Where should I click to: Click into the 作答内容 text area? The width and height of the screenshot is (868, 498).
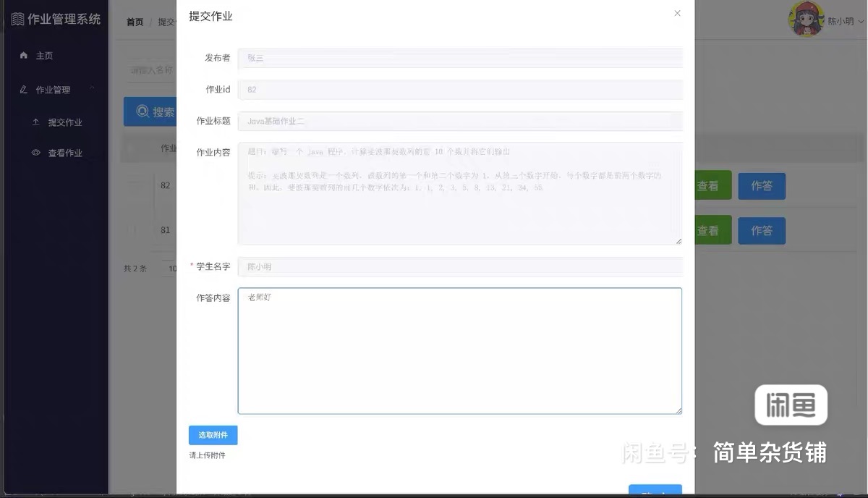pos(459,351)
